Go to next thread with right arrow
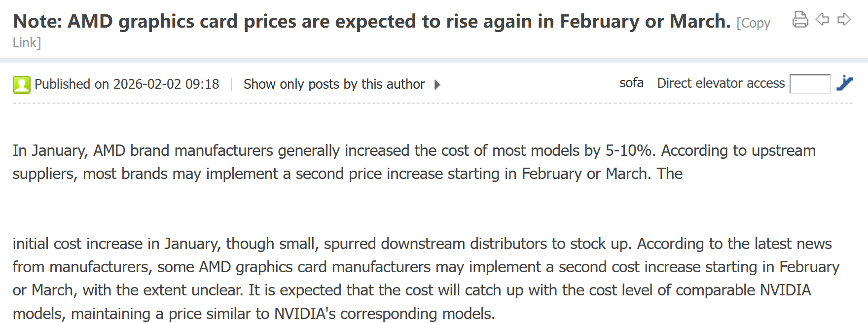The image size is (868, 323). (844, 20)
